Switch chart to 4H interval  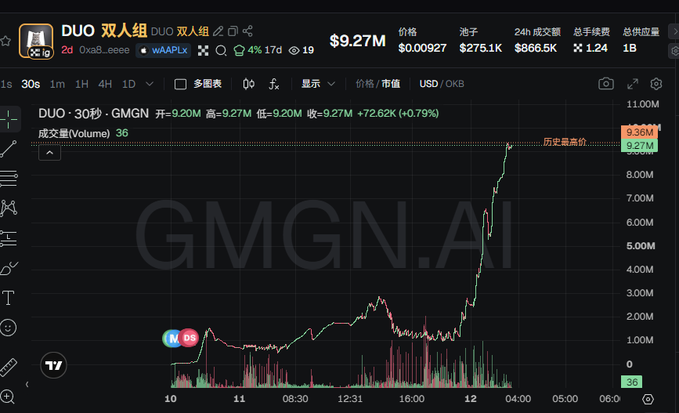coord(105,84)
